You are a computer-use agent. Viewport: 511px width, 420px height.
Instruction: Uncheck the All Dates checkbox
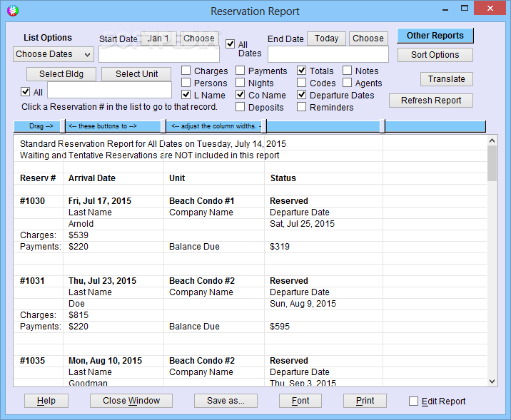[x=230, y=43]
